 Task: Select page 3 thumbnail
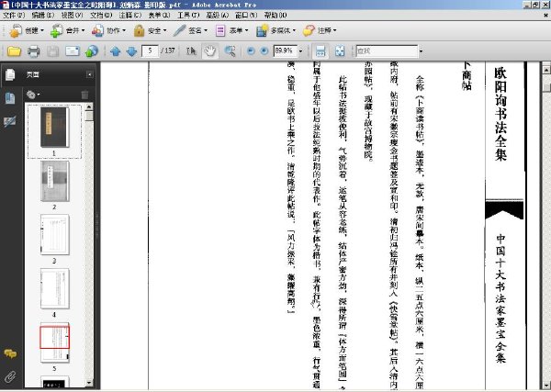[54, 235]
